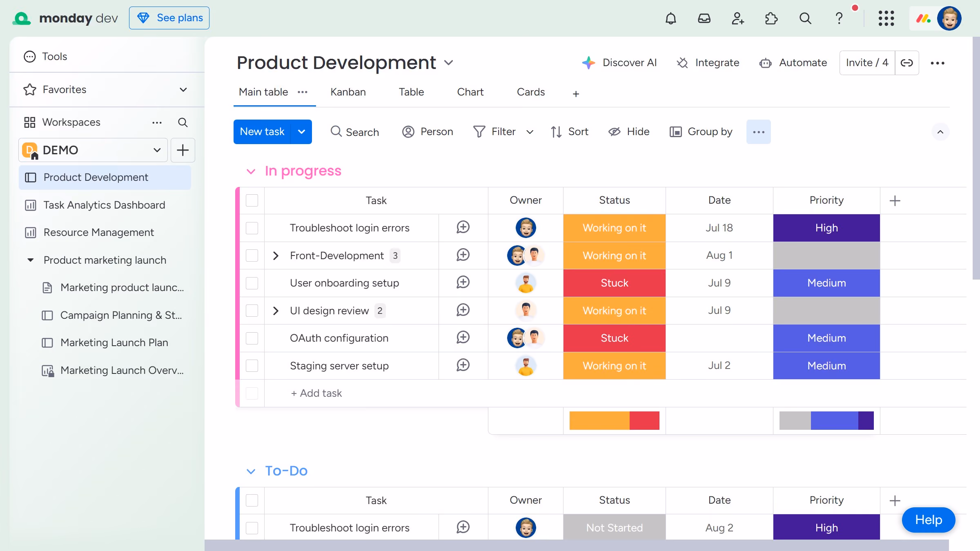The width and height of the screenshot is (980, 551).
Task: Collapse the To-Do group
Action: point(251,471)
